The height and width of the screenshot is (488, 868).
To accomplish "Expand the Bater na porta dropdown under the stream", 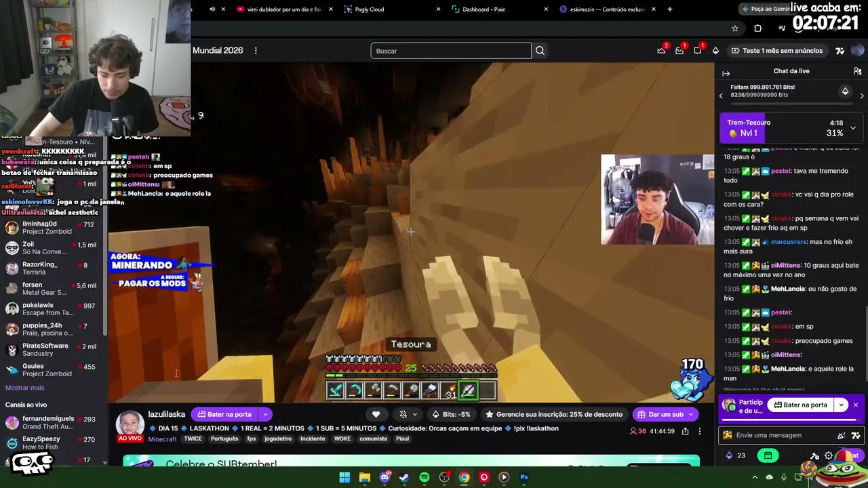I will (x=265, y=414).
